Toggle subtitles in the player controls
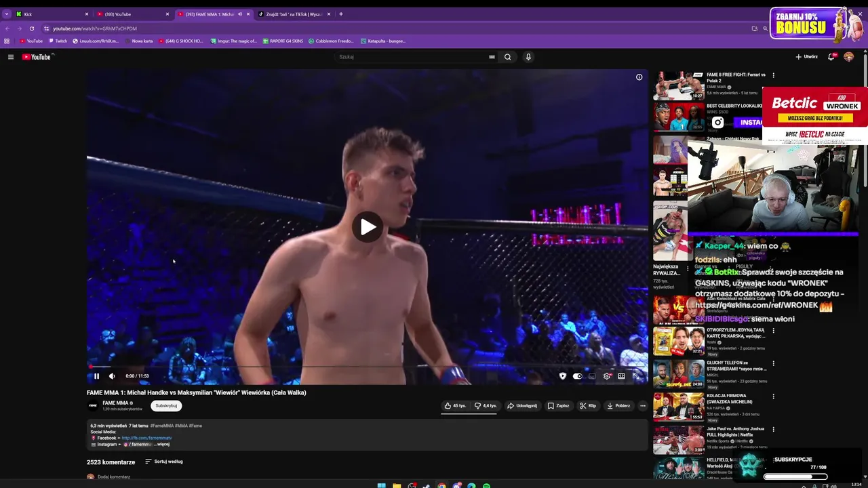This screenshot has height=488, width=868. pos(592,376)
